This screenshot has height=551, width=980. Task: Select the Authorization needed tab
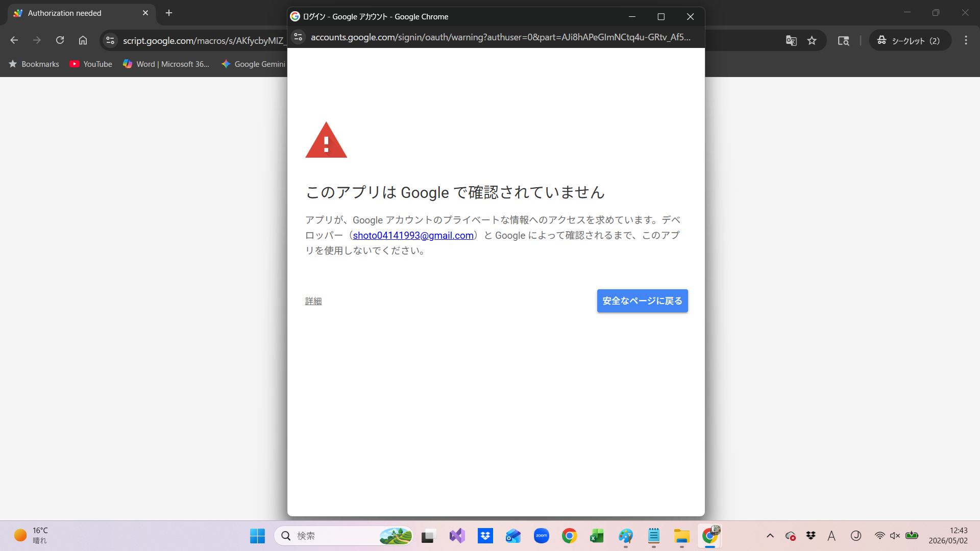(x=82, y=13)
